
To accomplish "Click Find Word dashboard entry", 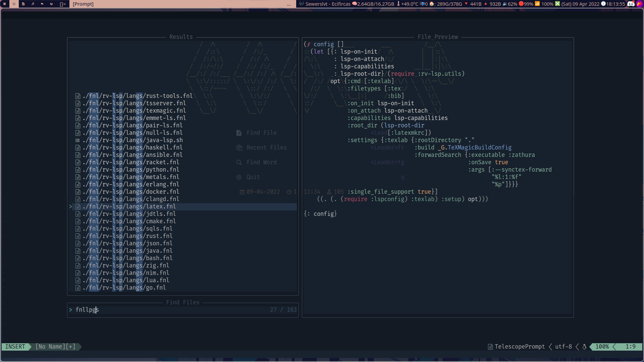I will click(261, 162).
